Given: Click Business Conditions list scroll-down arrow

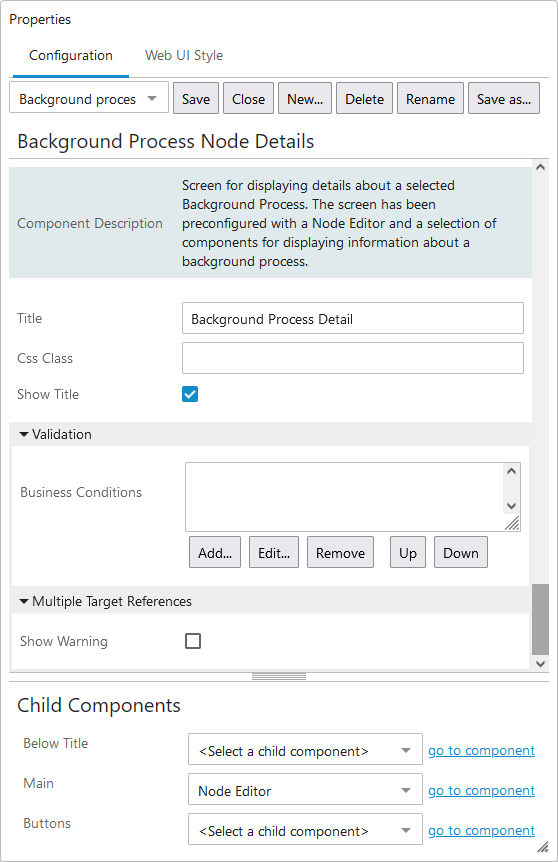Looking at the screenshot, I should pyautogui.click(x=511, y=506).
